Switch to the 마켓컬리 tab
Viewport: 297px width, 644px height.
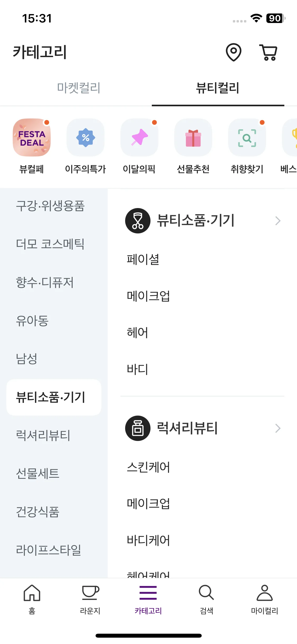(x=79, y=88)
